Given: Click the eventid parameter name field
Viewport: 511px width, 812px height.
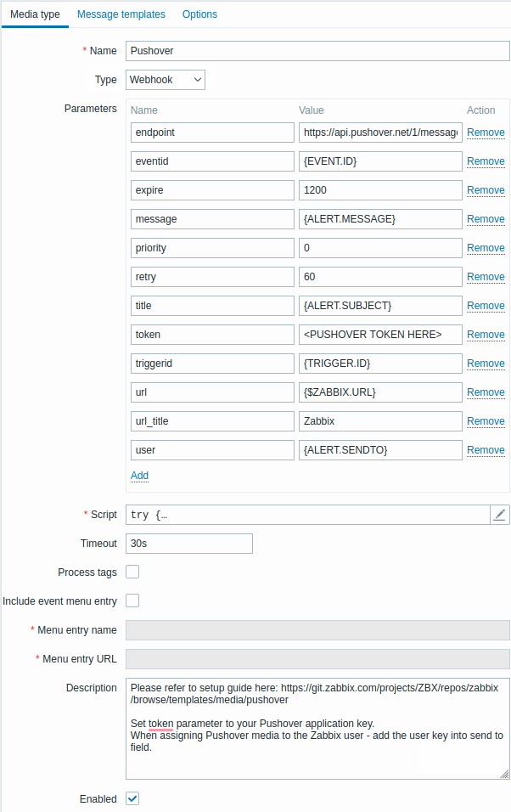Looking at the screenshot, I should (x=212, y=161).
